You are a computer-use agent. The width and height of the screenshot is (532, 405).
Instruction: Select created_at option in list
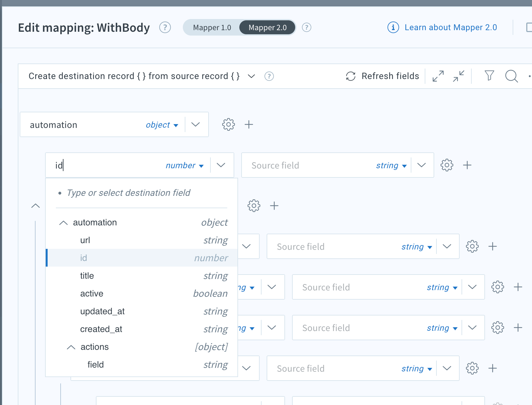(x=142, y=329)
